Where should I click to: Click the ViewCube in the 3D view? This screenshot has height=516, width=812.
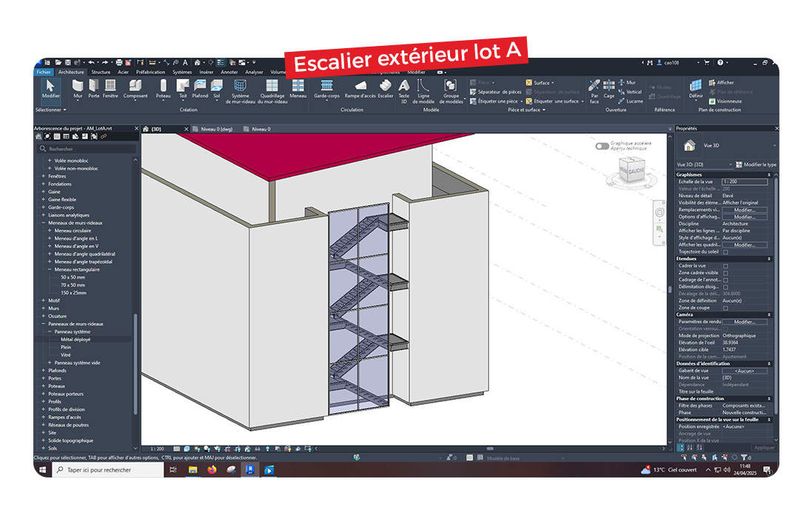pyautogui.click(x=632, y=170)
